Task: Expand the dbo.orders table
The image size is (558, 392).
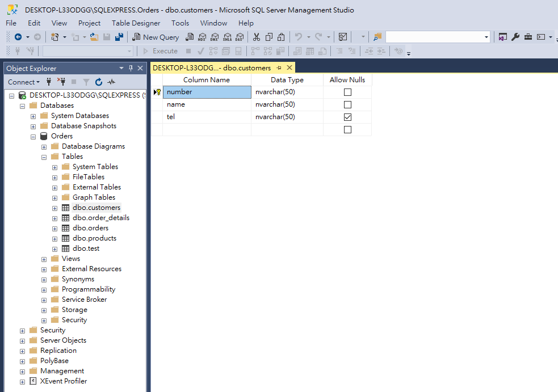Action: pyautogui.click(x=54, y=227)
